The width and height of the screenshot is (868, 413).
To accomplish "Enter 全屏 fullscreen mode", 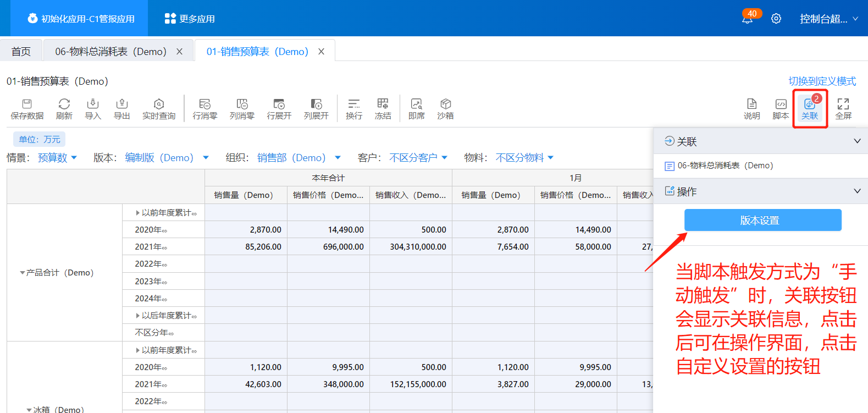I will [843, 108].
